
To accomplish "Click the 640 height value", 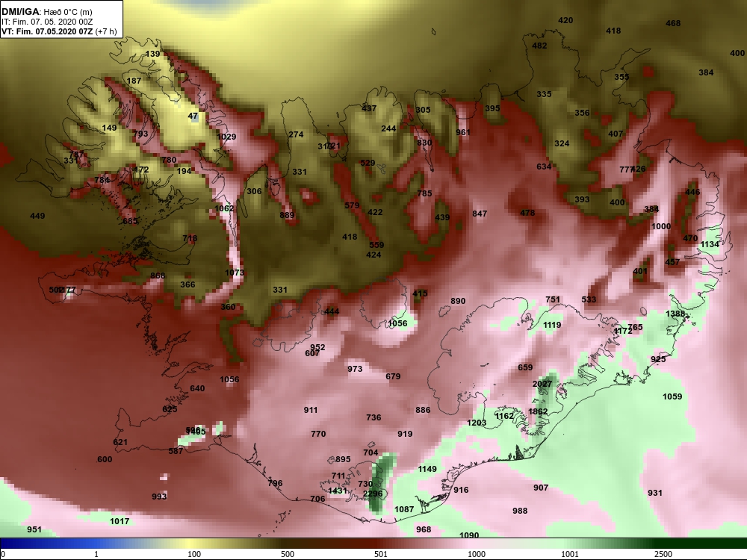I will (x=197, y=388).
